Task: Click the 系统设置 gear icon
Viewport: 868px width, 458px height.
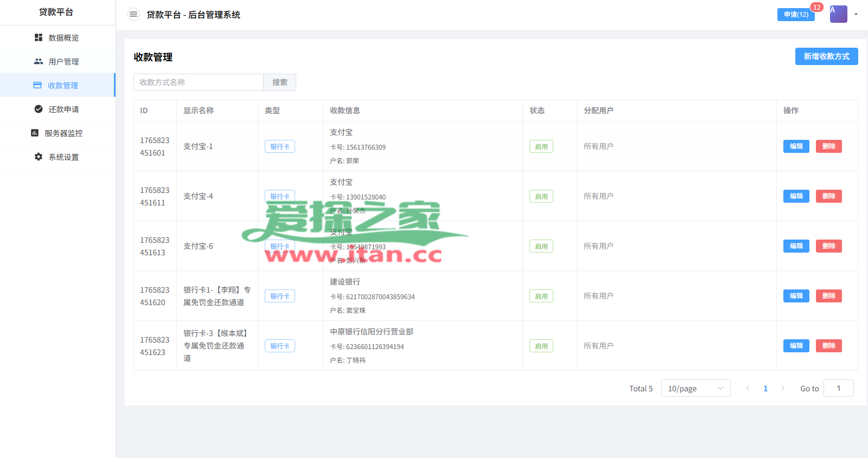Action: [x=39, y=157]
